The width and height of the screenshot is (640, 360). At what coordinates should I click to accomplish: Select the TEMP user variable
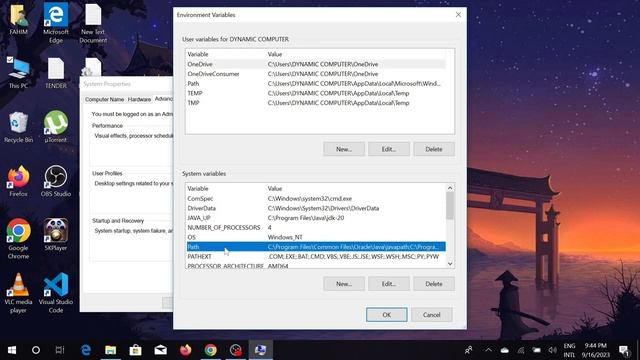click(316, 93)
